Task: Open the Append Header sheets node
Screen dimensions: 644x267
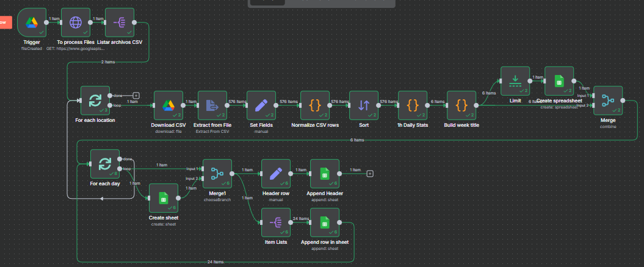Action: 325,174
